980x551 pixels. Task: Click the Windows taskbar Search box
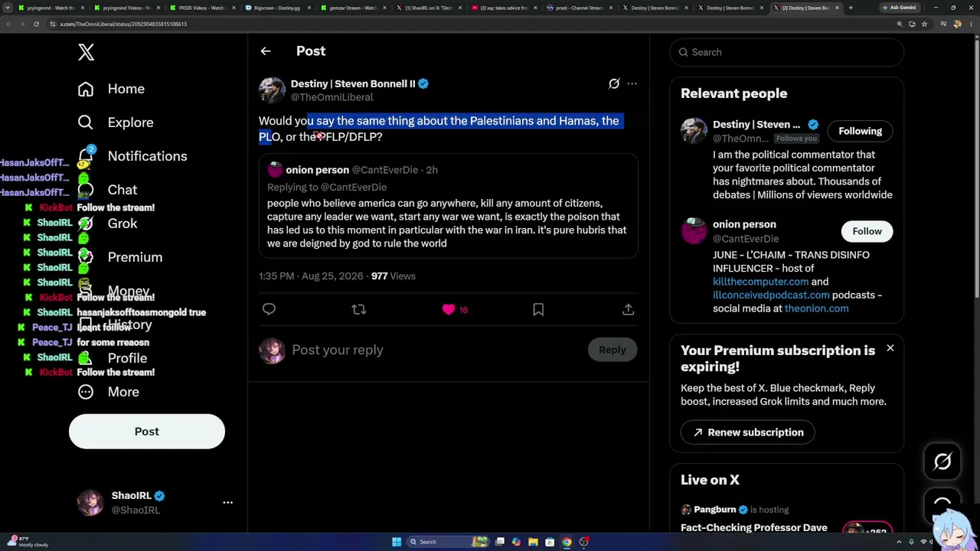tap(448, 542)
